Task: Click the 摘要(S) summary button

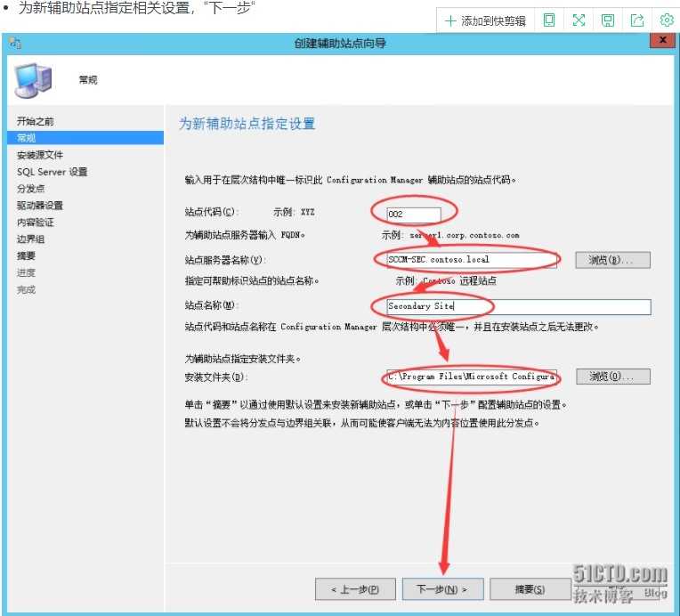Action: point(530,589)
